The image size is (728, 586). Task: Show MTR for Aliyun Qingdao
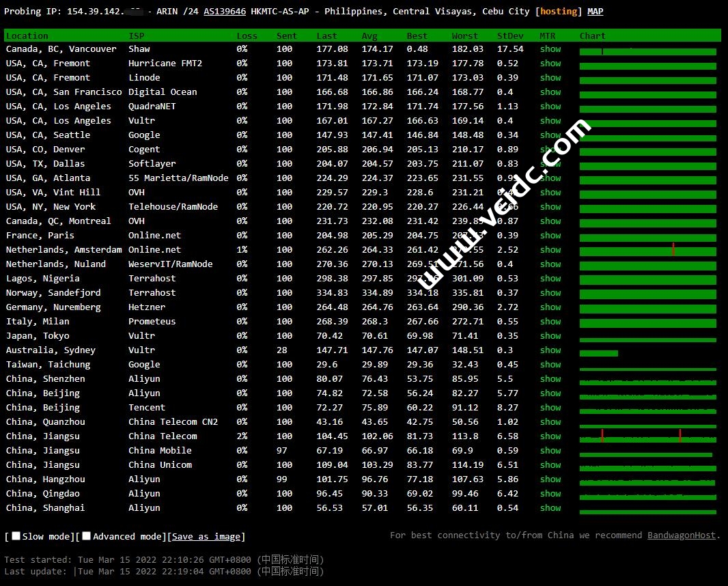(550, 494)
